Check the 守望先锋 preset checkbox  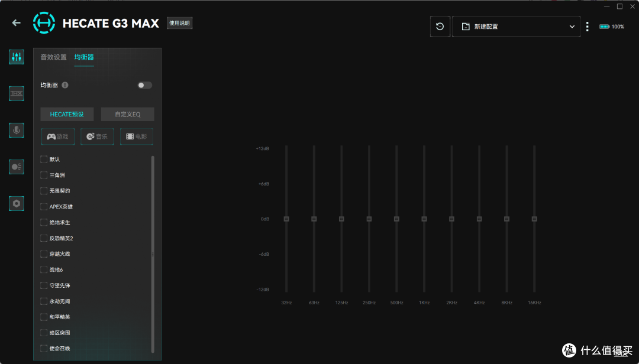coord(44,285)
